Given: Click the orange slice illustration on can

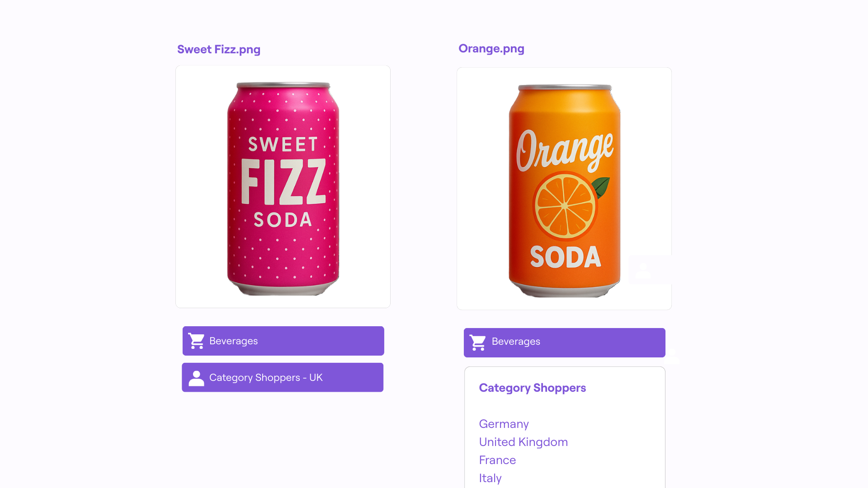Looking at the screenshot, I should (565, 206).
